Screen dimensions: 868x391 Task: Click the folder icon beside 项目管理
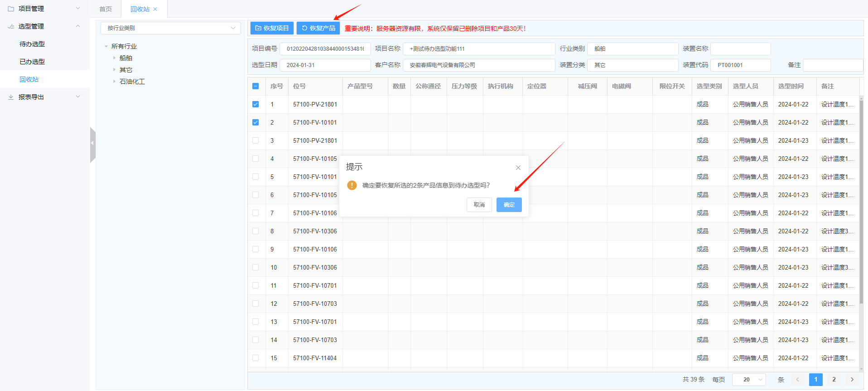[x=11, y=9]
